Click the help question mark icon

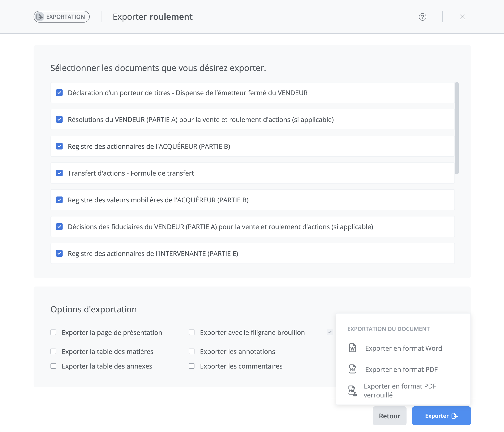(x=422, y=17)
